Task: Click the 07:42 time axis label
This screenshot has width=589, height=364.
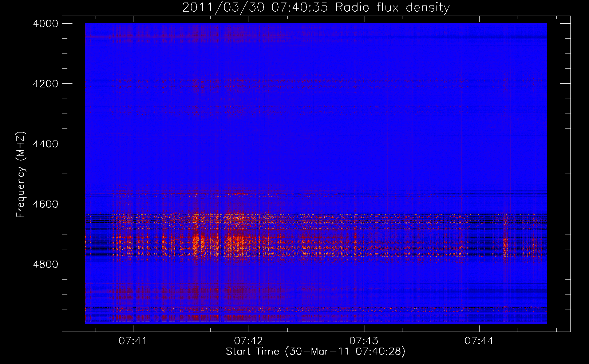Action: [248, 341]
